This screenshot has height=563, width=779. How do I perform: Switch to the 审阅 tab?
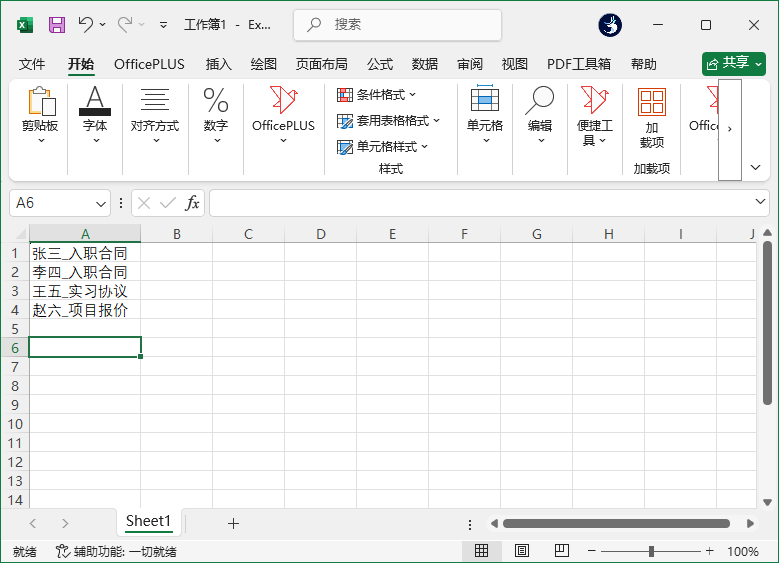point(470,64)
